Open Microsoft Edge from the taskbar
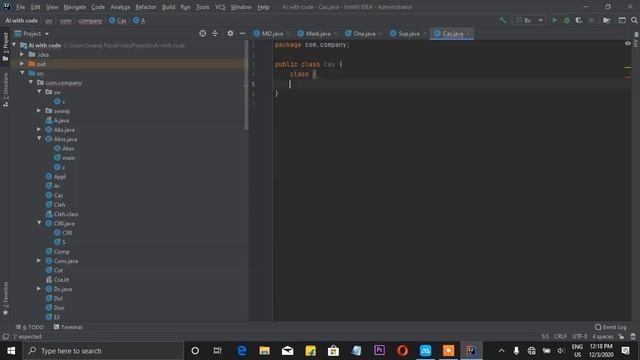Screen dimensions: 640x360 (x=242, y=351)
